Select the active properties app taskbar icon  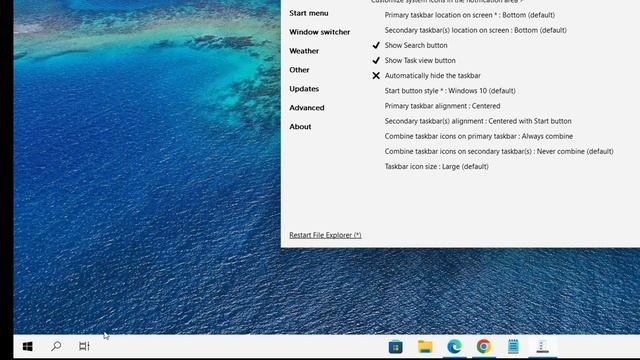[542, 347]
